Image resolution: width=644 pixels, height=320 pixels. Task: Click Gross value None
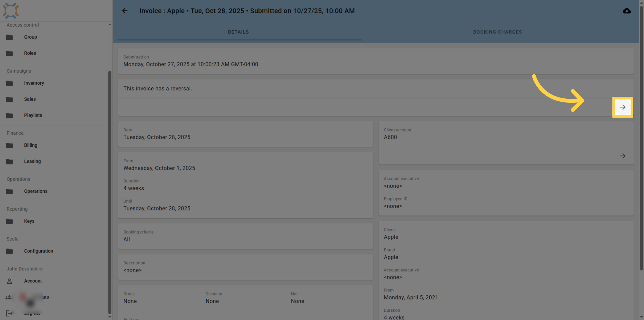pos(130,301)
